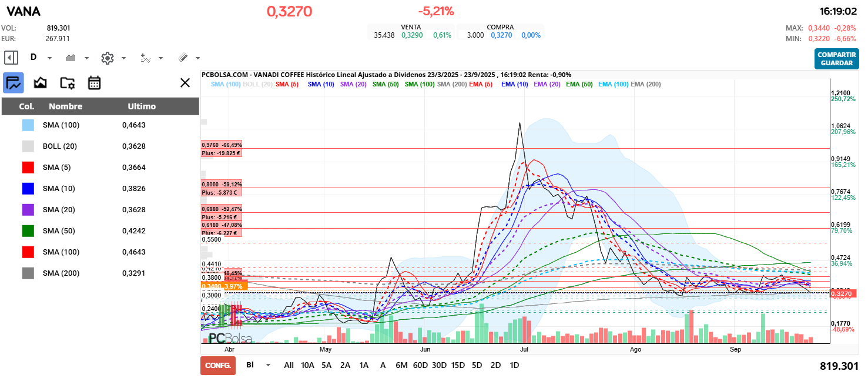Click the Col. column header

click(x=26, y=106)
